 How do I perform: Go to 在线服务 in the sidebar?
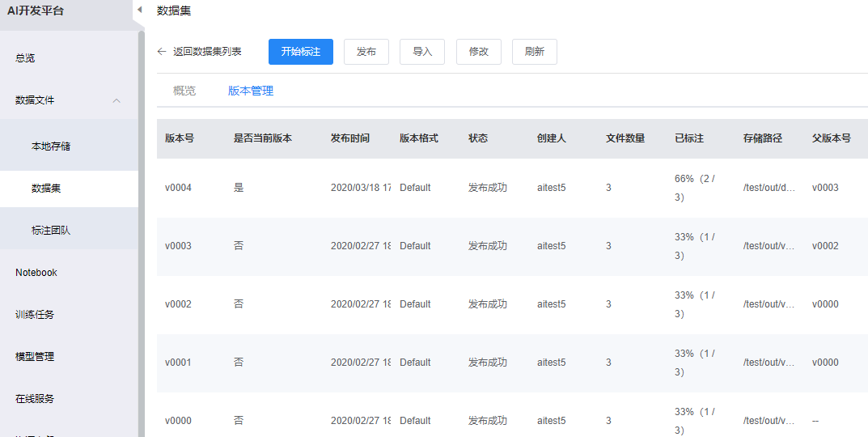click(x=35, y=399)
